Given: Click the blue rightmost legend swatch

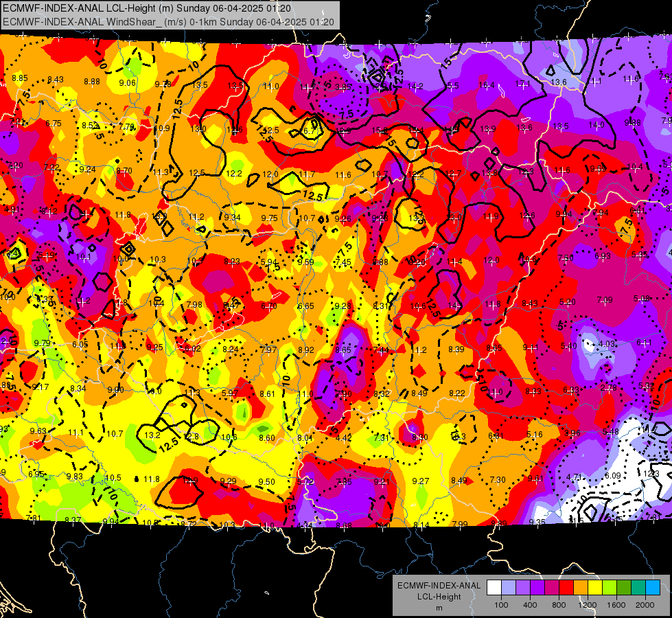Looking at the screenshot, I should tap(653, 588).
